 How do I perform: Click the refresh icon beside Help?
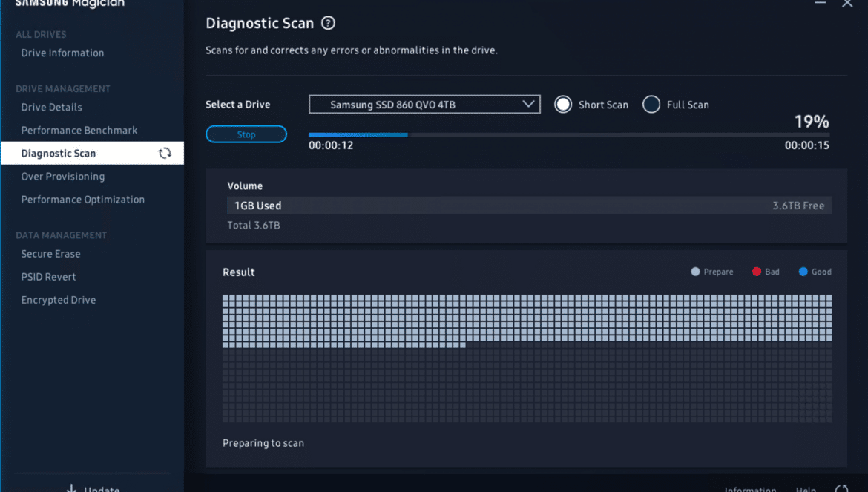click(841, 489)
